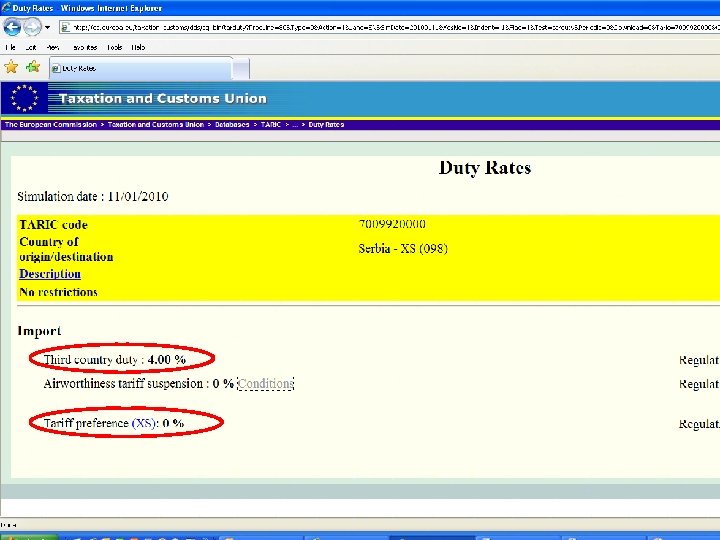Click the page icon in address bar
The height and width of the screenshot is (540, 720).
pos(66,28)
